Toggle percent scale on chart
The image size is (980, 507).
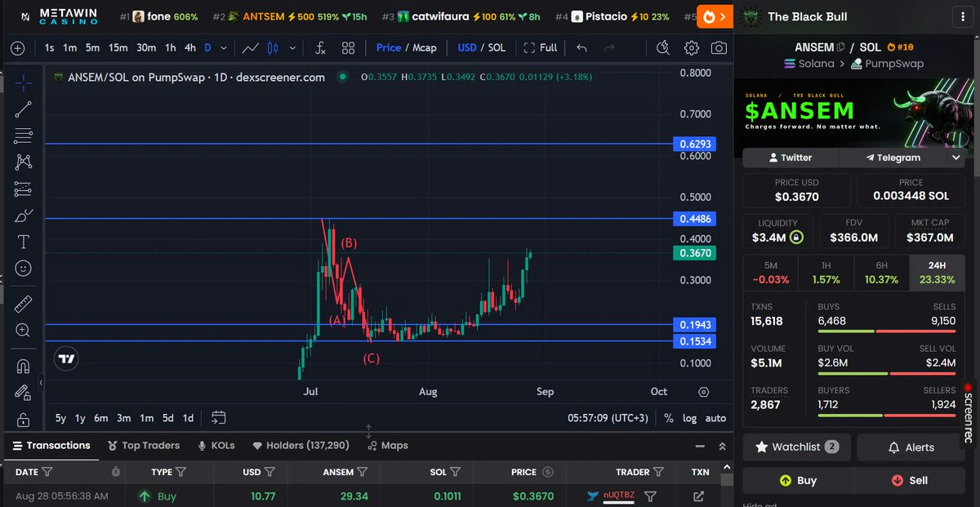point(669,418)
